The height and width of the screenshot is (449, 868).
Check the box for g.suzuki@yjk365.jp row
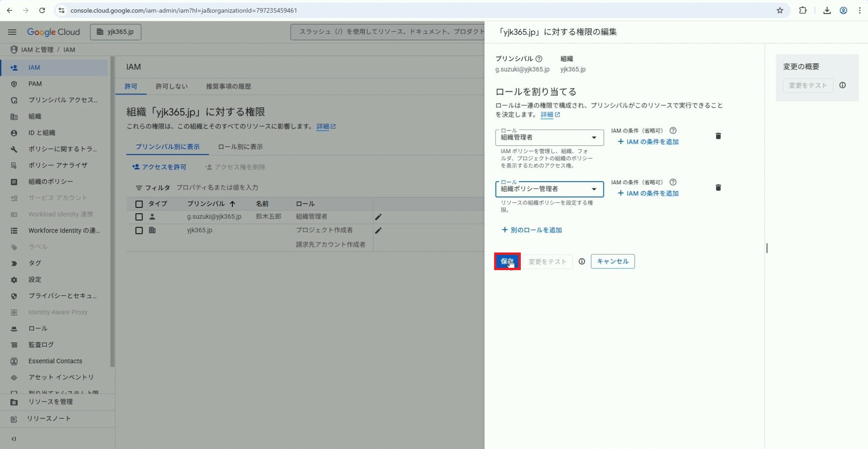click(139, 217)
